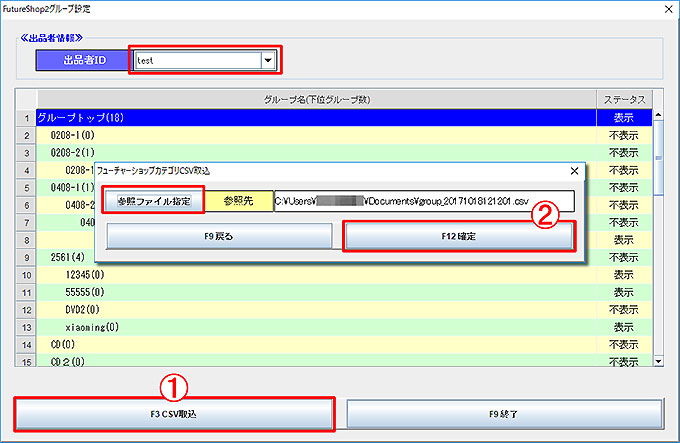The image size is (680, 443).
Task: Close the FutureShop2グループ設定 window
Action: [664, 7]
